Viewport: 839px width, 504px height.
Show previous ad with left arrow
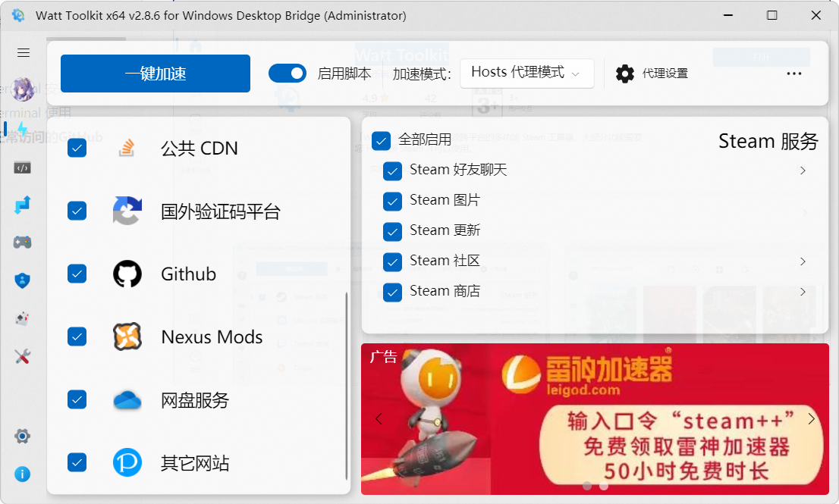click(x=379, y=419)
